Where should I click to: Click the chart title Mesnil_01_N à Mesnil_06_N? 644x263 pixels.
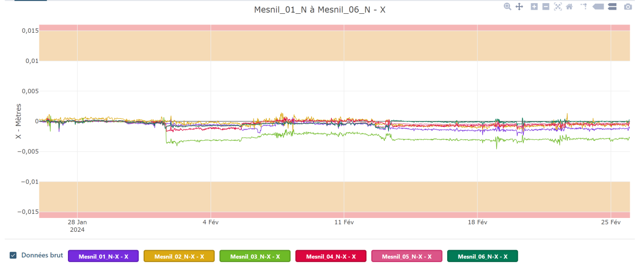319,10
